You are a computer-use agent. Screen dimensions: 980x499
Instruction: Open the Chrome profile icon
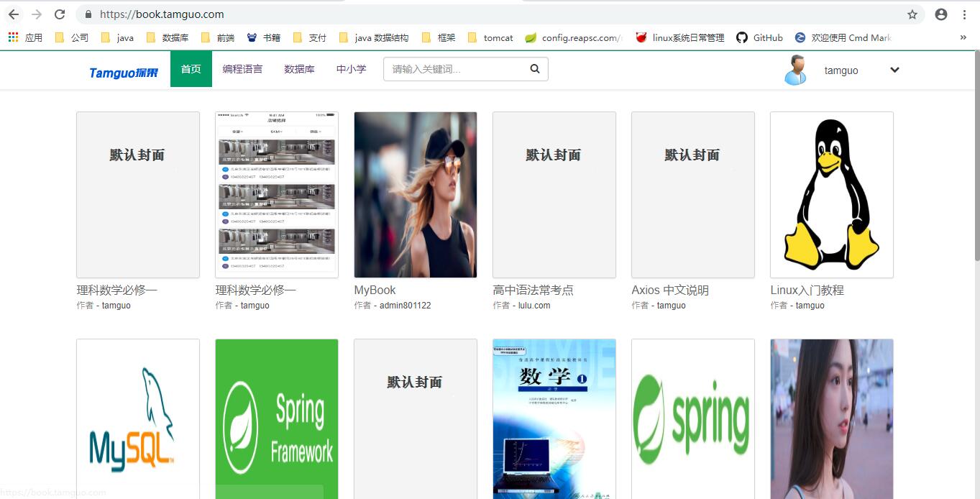pyautogui.click(x=941, y=14)
